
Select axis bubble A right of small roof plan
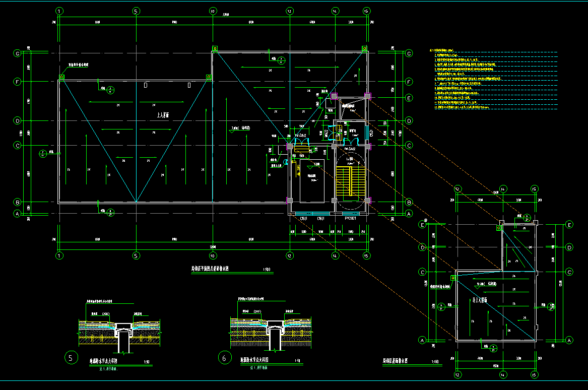569,341
